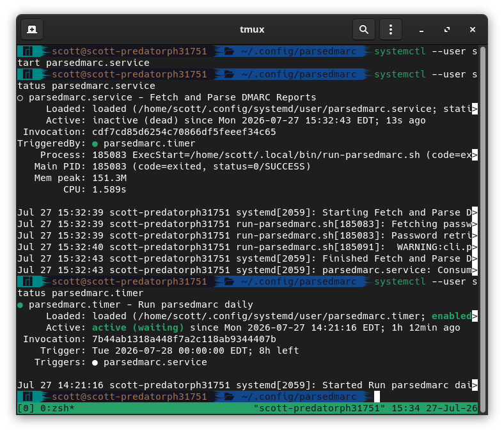
Task: Click the green dot beside parsedmarc.timer heading
Action: [x=20, y=305]
